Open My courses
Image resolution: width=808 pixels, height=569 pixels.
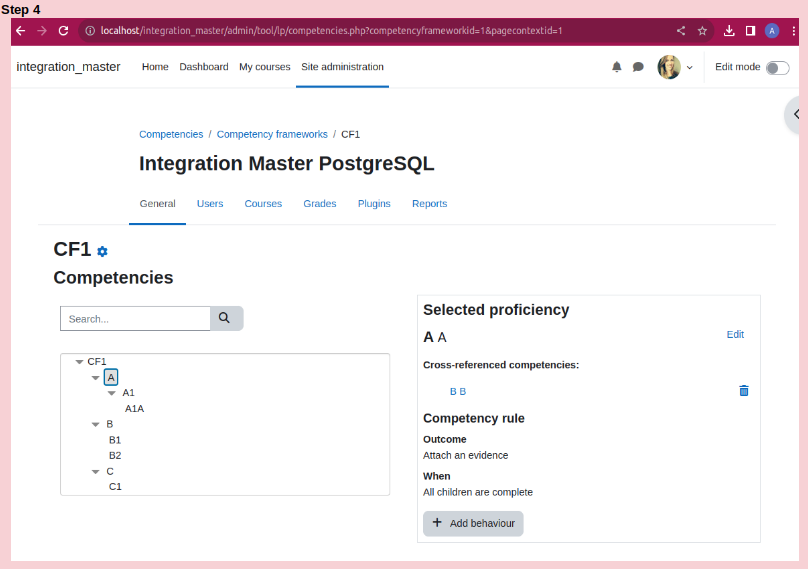coord(265,67)
